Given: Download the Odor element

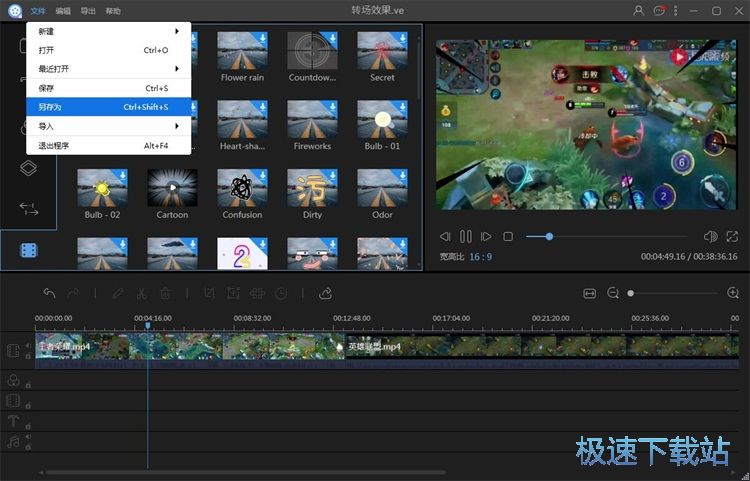Looking at the screenshot, I should tap(402, 175).
